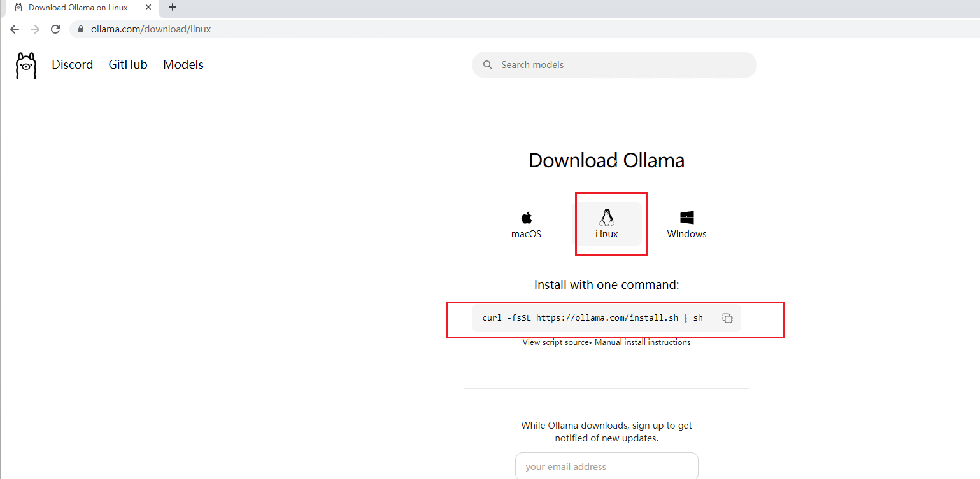Reload the page with refresh icon
Screen dimensions: 980x479
[55, 29]
